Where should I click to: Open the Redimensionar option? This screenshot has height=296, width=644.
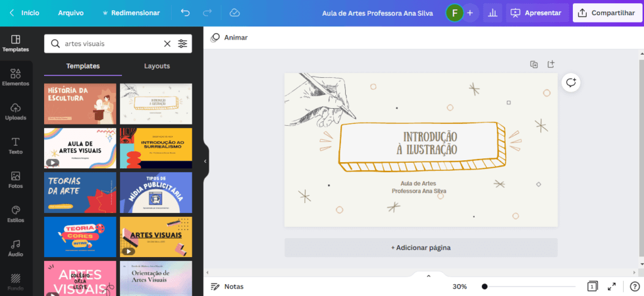point(131,13)
